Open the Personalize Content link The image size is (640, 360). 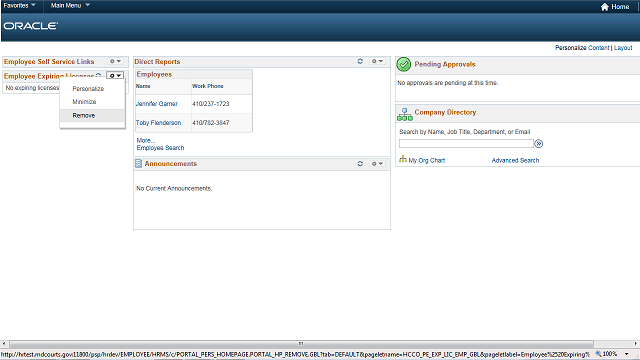599,48
